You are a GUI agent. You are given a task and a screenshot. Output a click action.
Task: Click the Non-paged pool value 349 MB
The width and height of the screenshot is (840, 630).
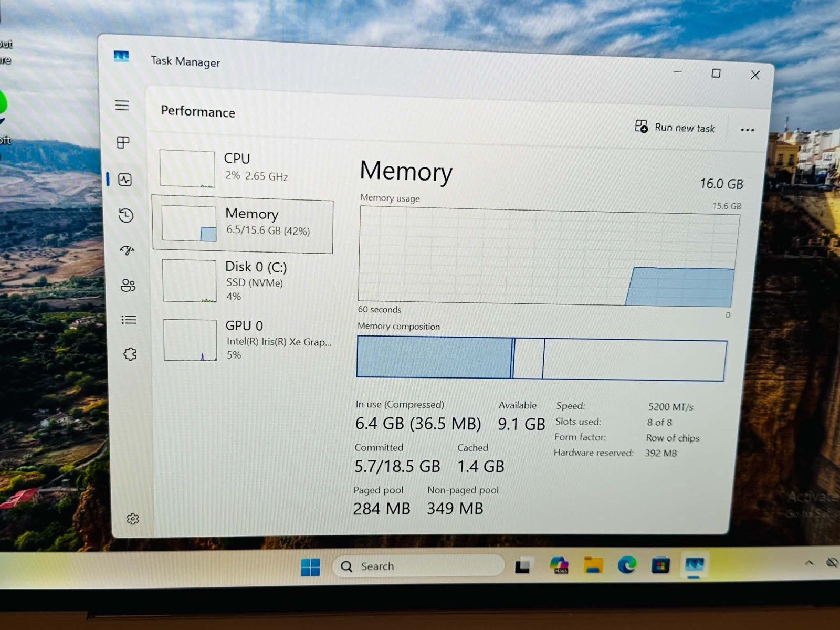coord(455,508)
